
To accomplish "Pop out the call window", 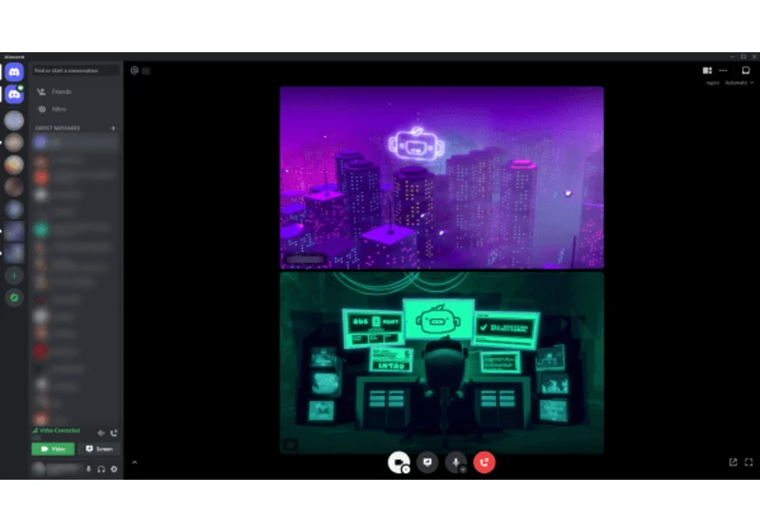I will (733, 463).
